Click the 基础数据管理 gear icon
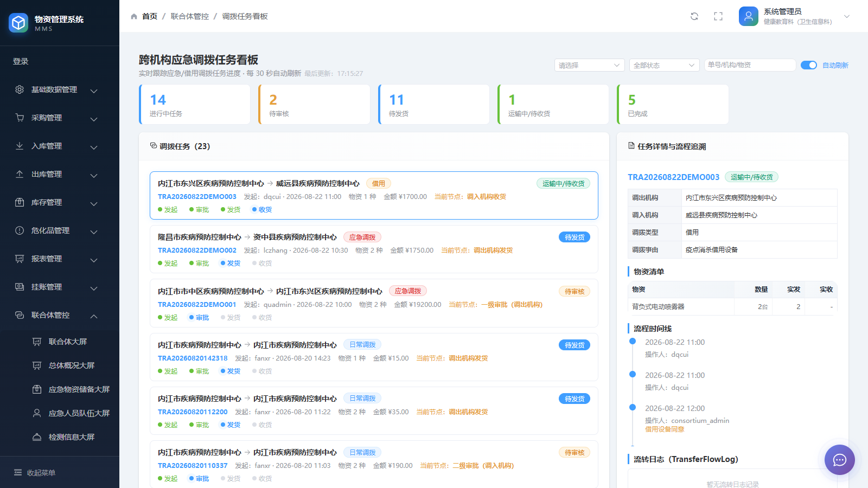This screenshot has height=488, width=868. point(20,89)
